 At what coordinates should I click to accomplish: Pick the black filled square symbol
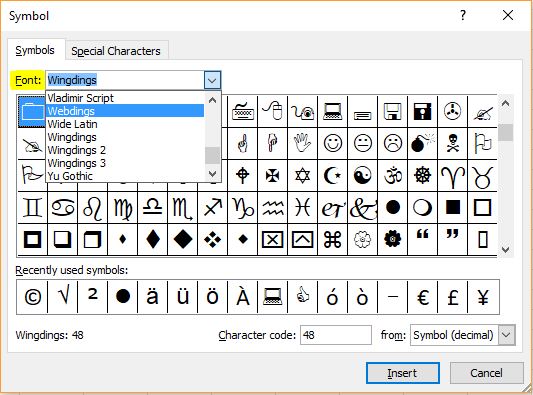(452, 207)
